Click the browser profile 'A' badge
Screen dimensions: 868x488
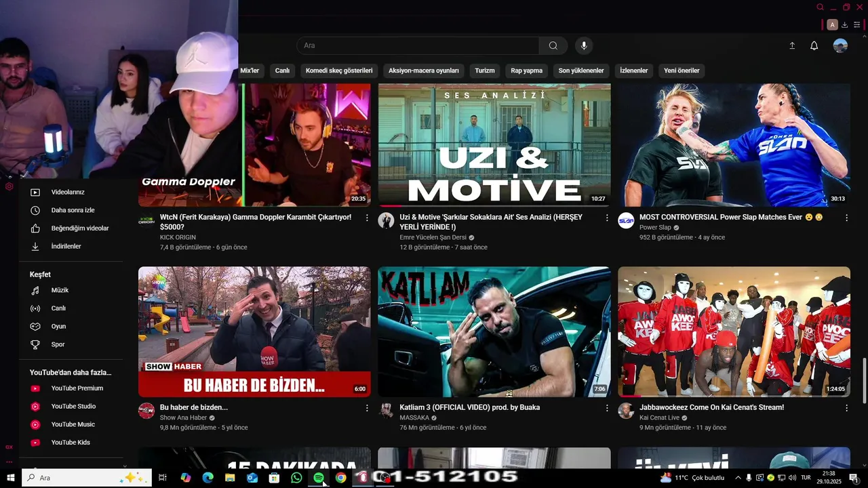click(x=832, y=25)
